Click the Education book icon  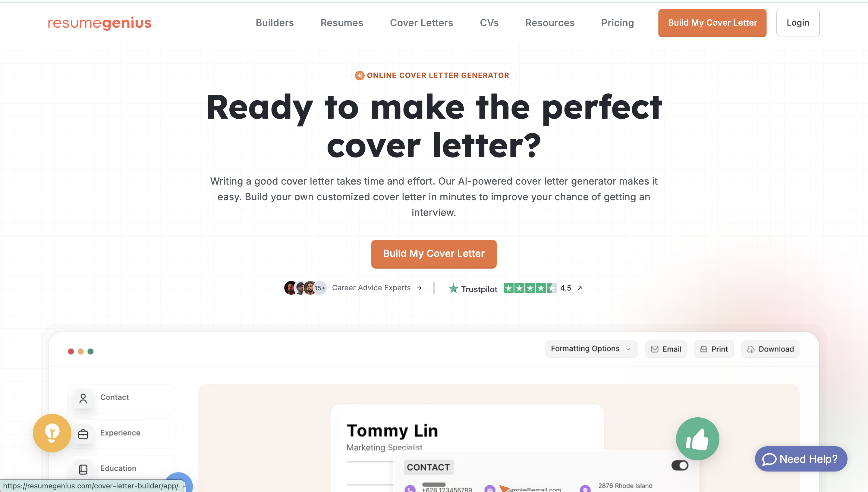tap(83, 469)
